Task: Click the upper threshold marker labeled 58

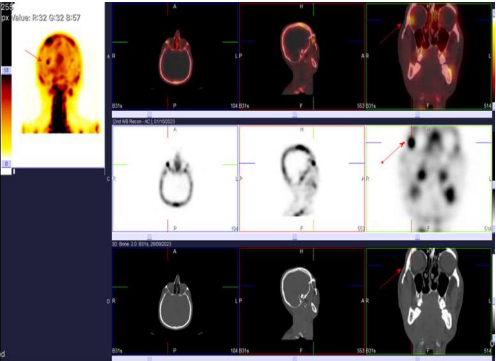Action: 7,70
